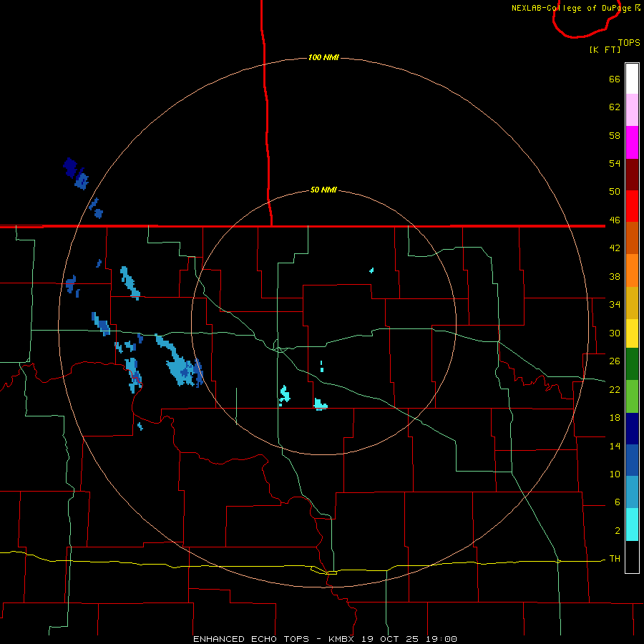Click the light green 22 kft legend swatch
This screenshot has width=644, height=644.
(x=632, y=396)
